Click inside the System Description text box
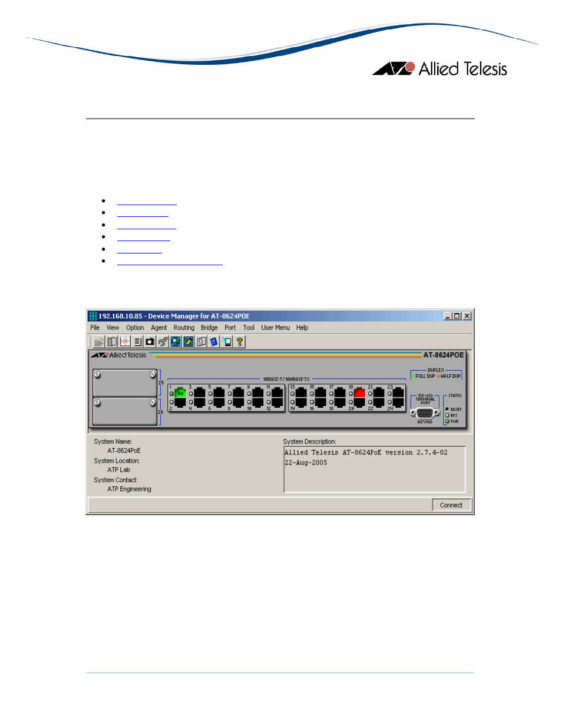 pyautogui.click(x=375, y=469)
